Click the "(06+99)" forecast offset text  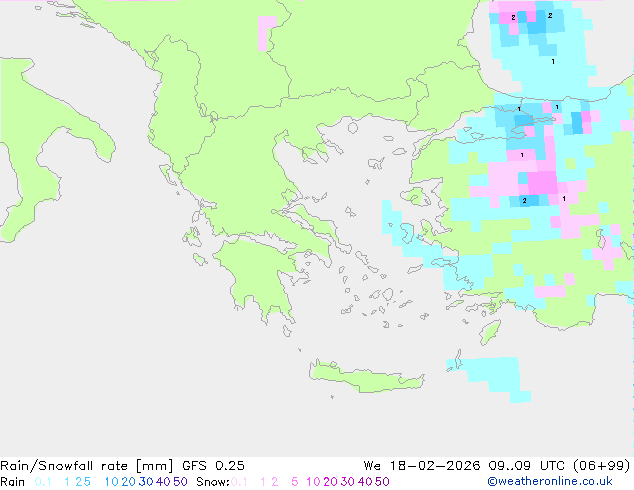click(602, 466)
